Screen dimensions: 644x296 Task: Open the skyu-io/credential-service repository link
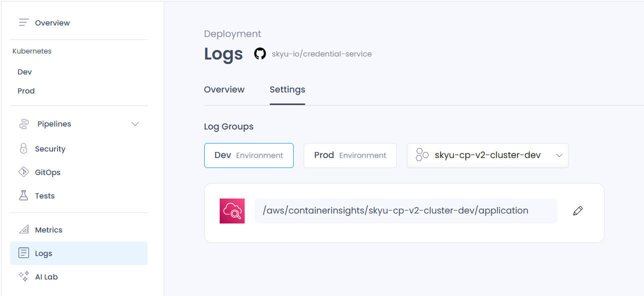322,53
